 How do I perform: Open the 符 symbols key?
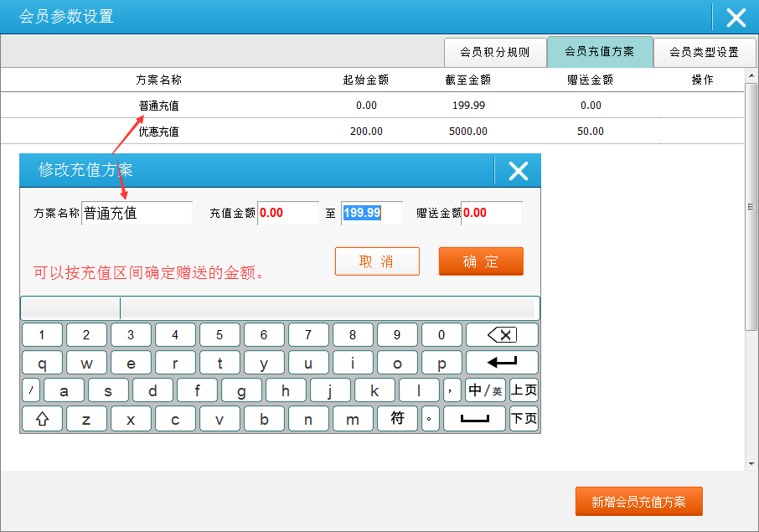[x=397, y=419]
